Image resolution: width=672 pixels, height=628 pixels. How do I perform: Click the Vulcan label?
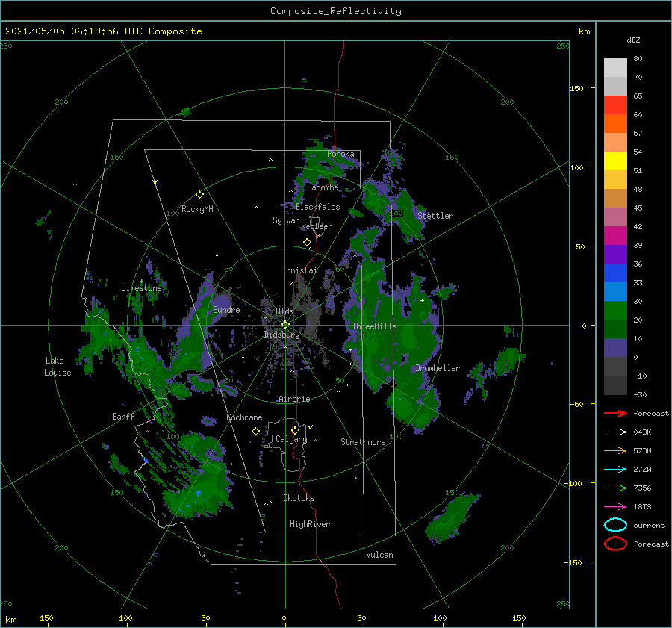coord(379,555)
